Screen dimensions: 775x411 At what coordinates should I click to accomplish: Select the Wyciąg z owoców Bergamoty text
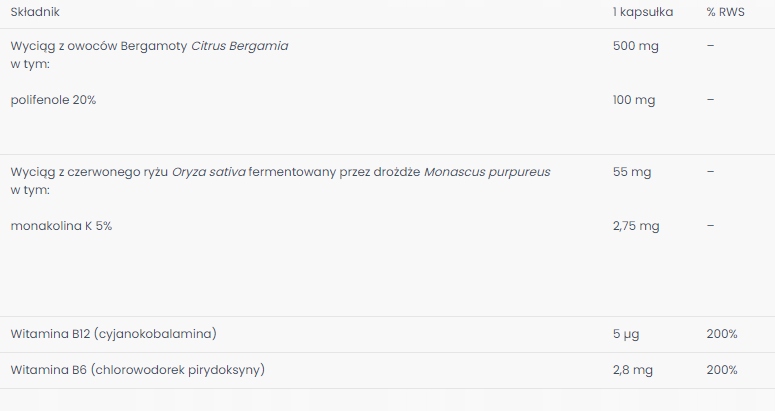pos(99,46)
